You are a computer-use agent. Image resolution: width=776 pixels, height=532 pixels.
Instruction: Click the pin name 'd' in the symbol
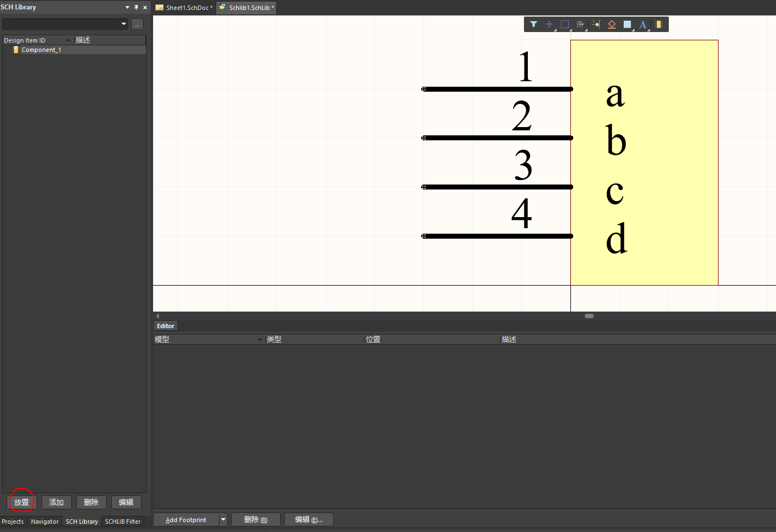[x=617, y=238]
